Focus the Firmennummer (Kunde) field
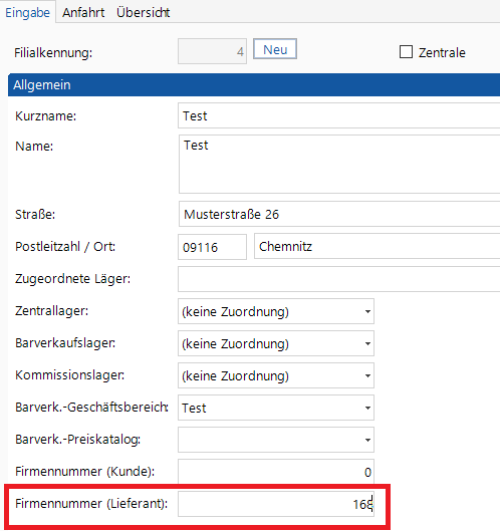500x531 pixels. pyautogui.click(x=276, y=472)
